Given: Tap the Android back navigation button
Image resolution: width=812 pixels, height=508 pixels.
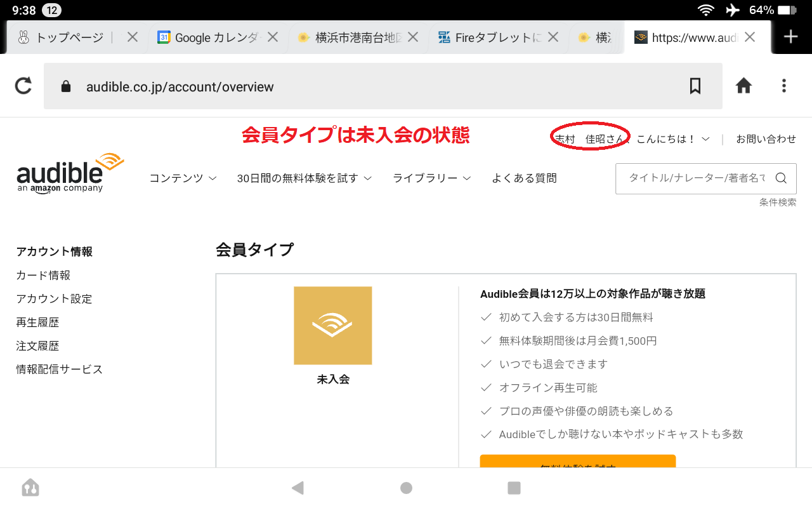Looking at the screenshot, I should (298, 488).
